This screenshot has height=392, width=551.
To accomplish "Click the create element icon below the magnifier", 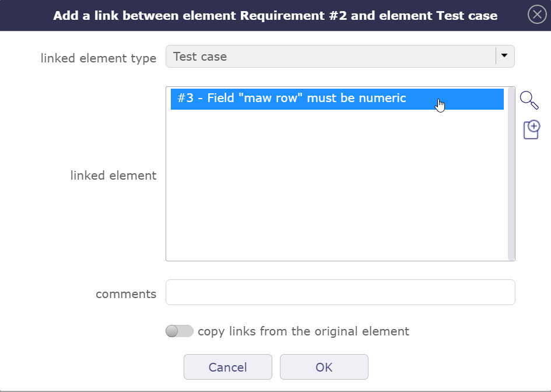I will pyautogui.click(x=531, y=129).
